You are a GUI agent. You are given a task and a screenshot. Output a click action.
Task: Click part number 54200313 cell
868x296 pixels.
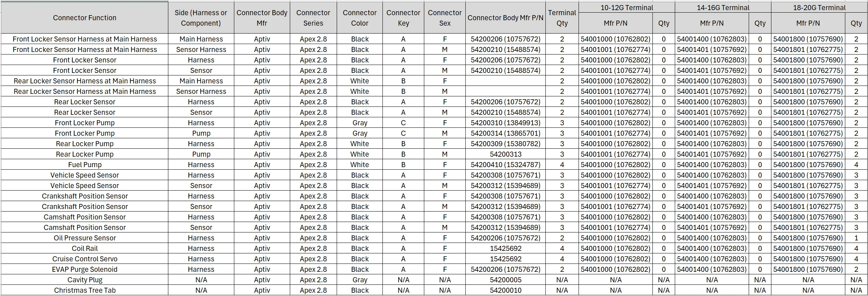point(505,154)
